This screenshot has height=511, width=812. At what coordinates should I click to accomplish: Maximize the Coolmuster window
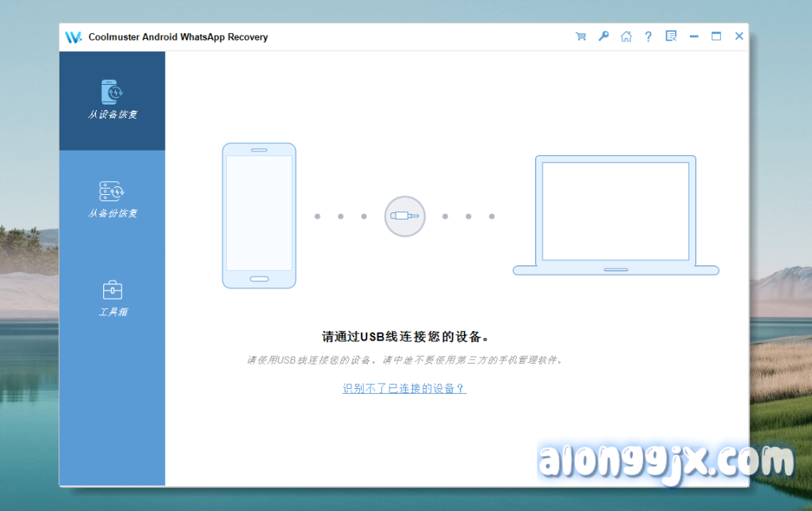[x=716, y=36]
